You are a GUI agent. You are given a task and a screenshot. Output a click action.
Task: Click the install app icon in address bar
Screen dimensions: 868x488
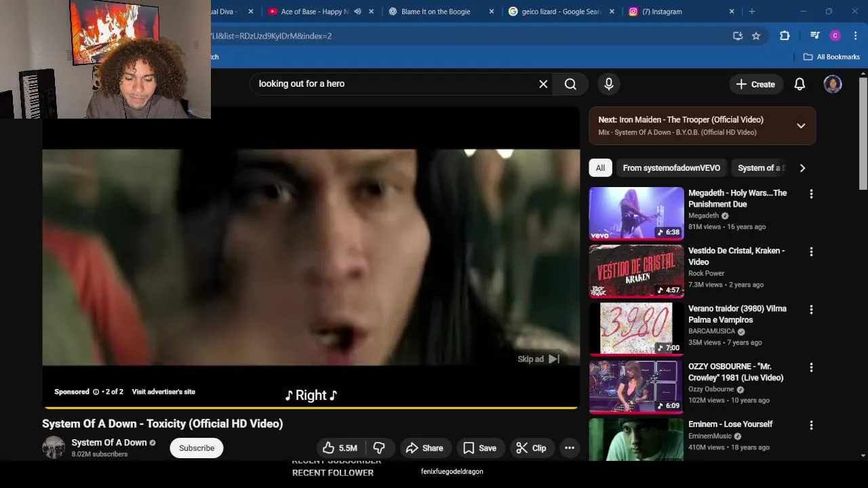coord(738,36)
